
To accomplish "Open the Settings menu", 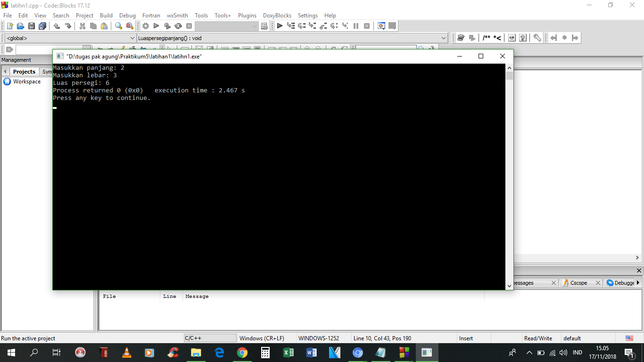I will pos(308,16).
